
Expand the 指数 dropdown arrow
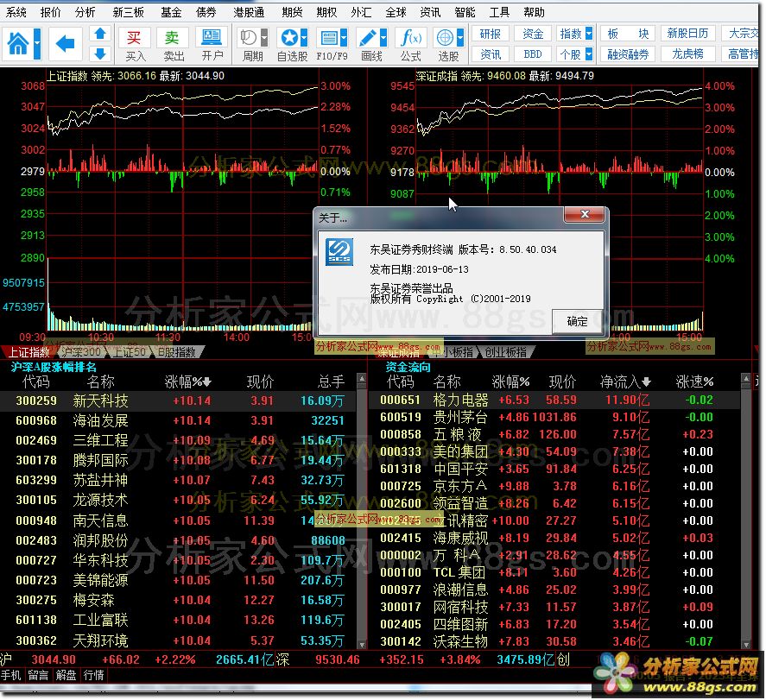589,34
